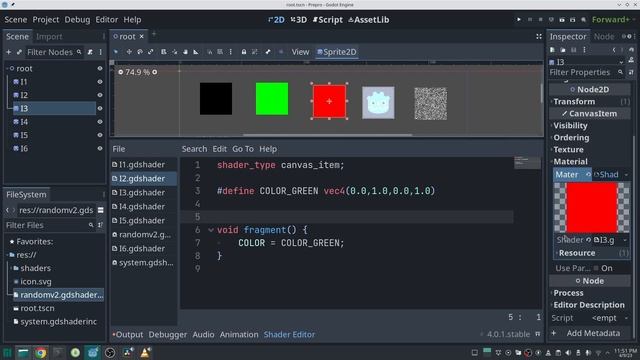
Task: Select the Select Mode arrow tool
Action: (x=116, y=52)
